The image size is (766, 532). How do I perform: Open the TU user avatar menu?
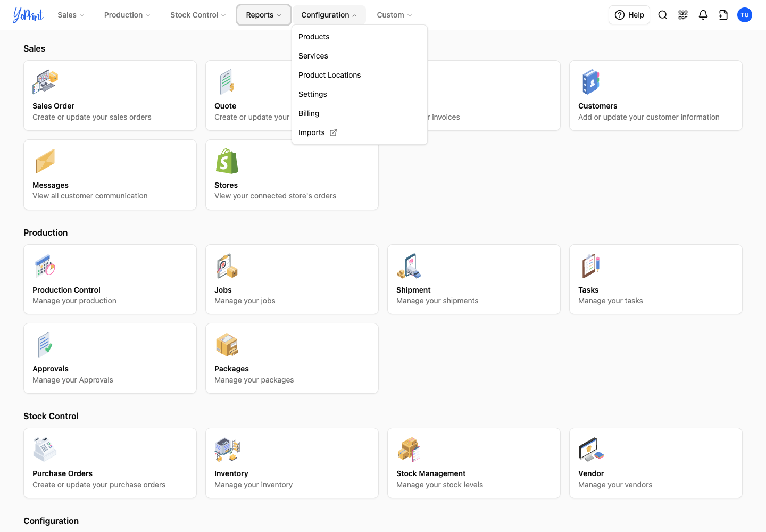click(745, 15)
